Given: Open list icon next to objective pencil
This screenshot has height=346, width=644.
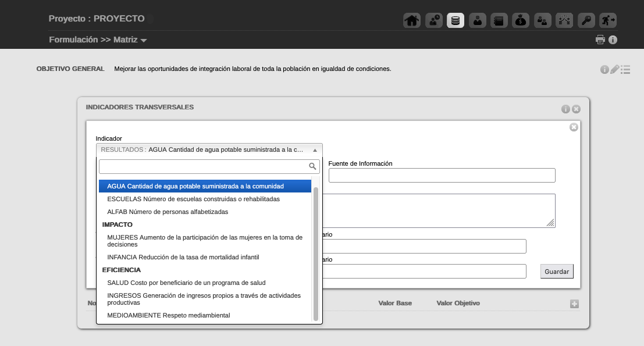Looking at the screenshot, I should tap(625, 69).
